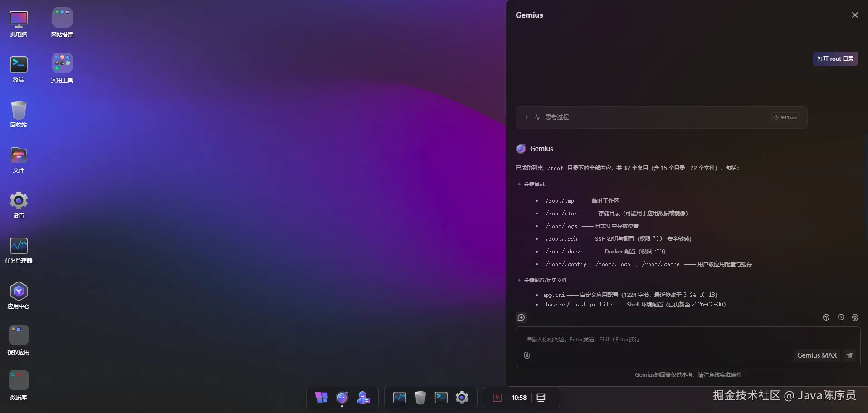Click the server display icon in the dock
This screenshot has width=868, height=413.
(x=541, y=398)
